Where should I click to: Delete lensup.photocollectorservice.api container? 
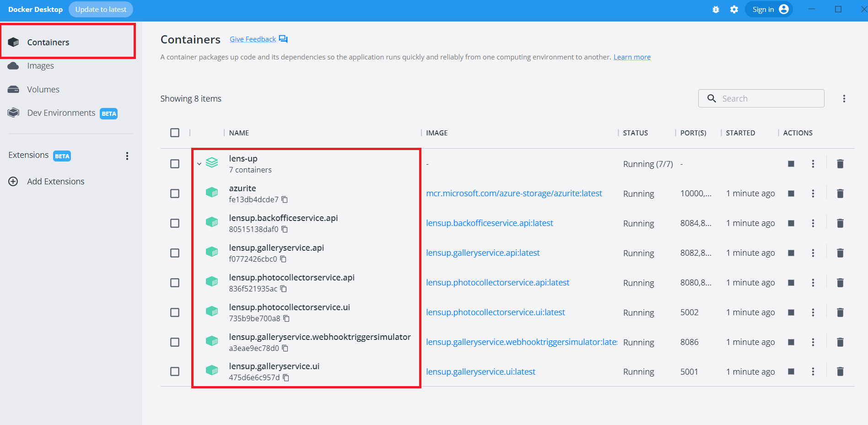840,283
